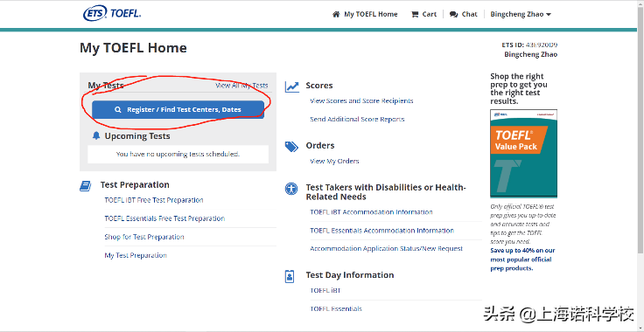Open the Chat link
Viewport: 644px width, 332px height.
470,14
